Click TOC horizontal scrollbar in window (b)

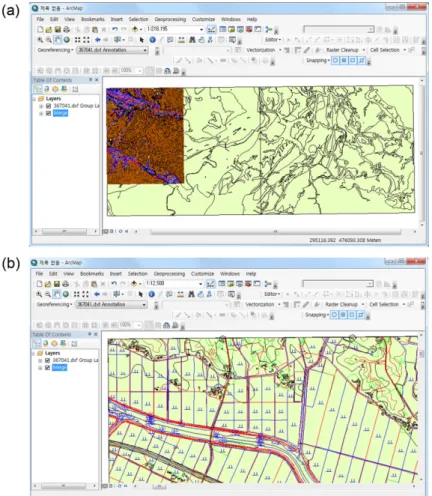click(x=63, y=486)
